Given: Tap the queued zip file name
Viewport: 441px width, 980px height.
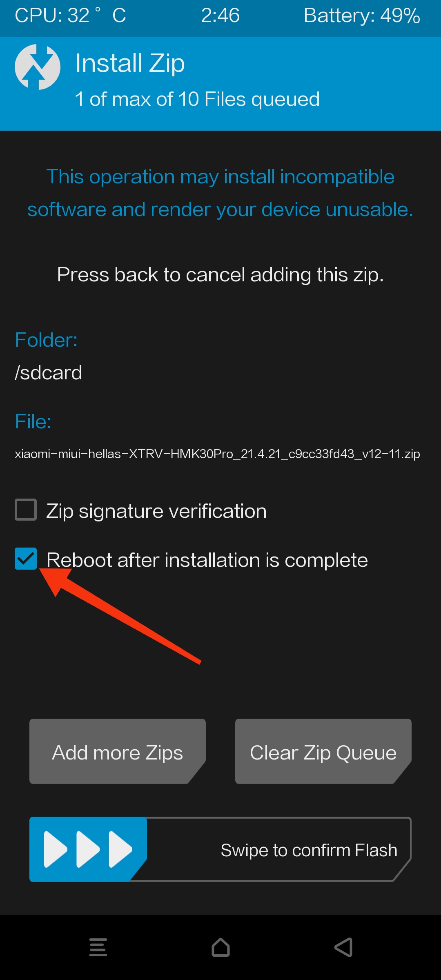Looking at the screenshot, I should pos(217,454).
